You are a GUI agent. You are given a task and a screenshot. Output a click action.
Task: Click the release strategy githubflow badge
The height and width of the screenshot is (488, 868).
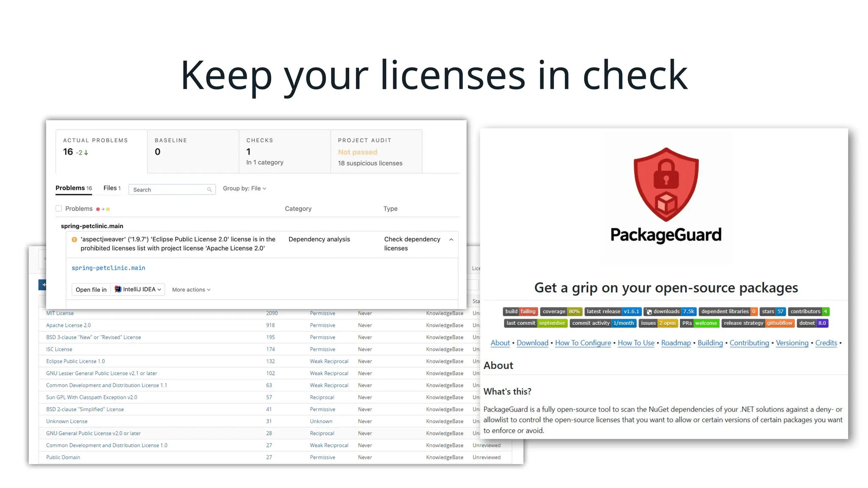click(x=758, y=323)
